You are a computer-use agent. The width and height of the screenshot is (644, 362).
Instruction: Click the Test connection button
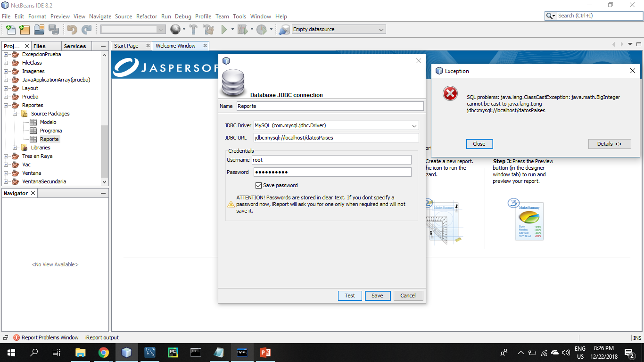(350, 296)
